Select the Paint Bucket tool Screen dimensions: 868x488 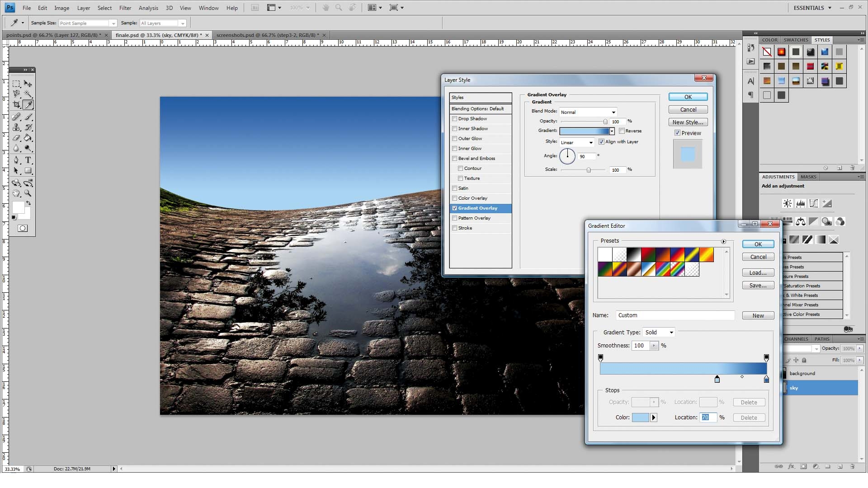28,138
